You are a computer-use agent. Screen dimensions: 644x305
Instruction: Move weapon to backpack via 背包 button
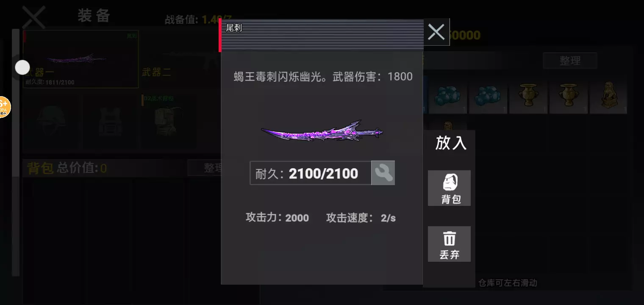(x=449, y=188)
